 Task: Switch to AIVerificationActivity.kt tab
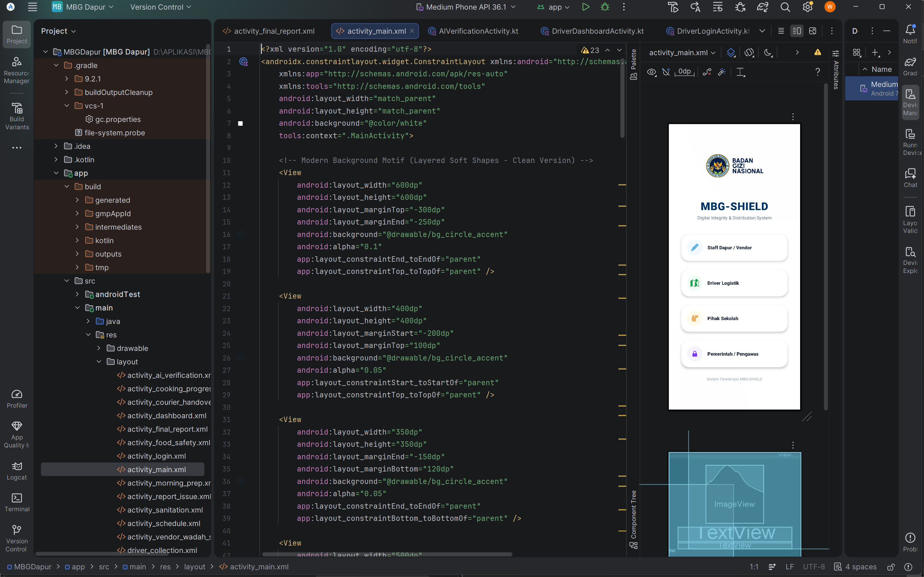click(x=473, y=31)
